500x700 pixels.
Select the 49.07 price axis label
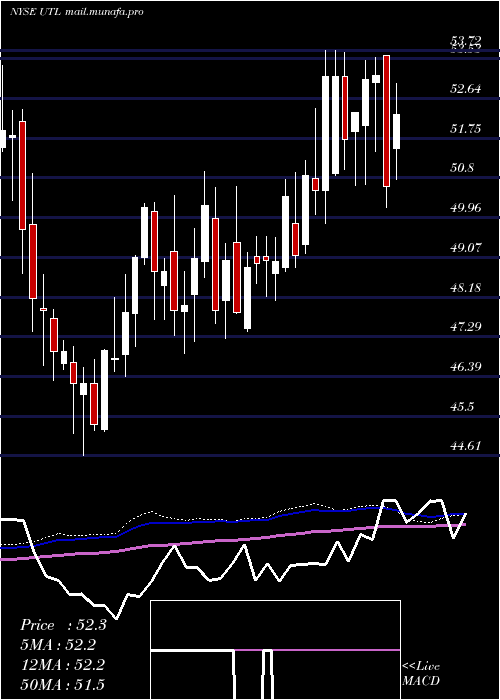466,247
